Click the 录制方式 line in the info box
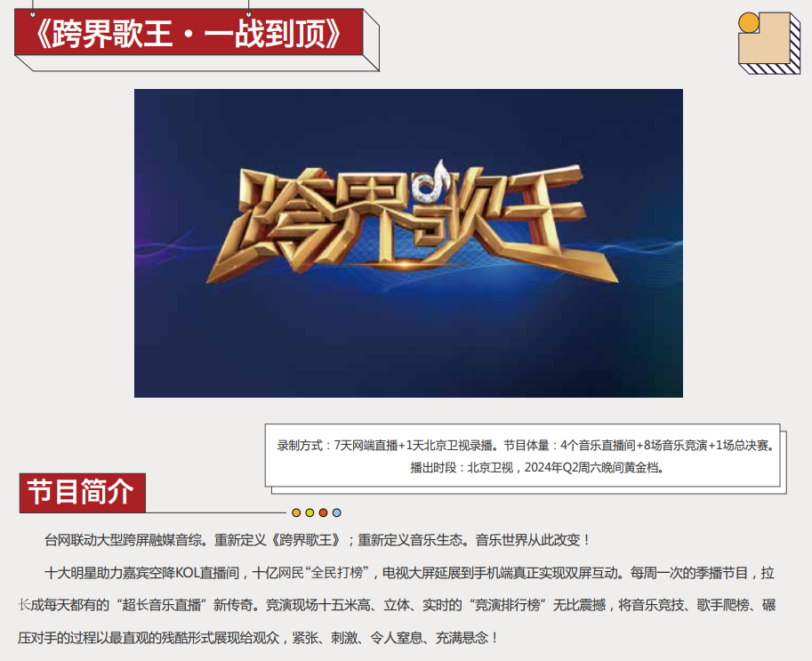 (x=525, y=446)
